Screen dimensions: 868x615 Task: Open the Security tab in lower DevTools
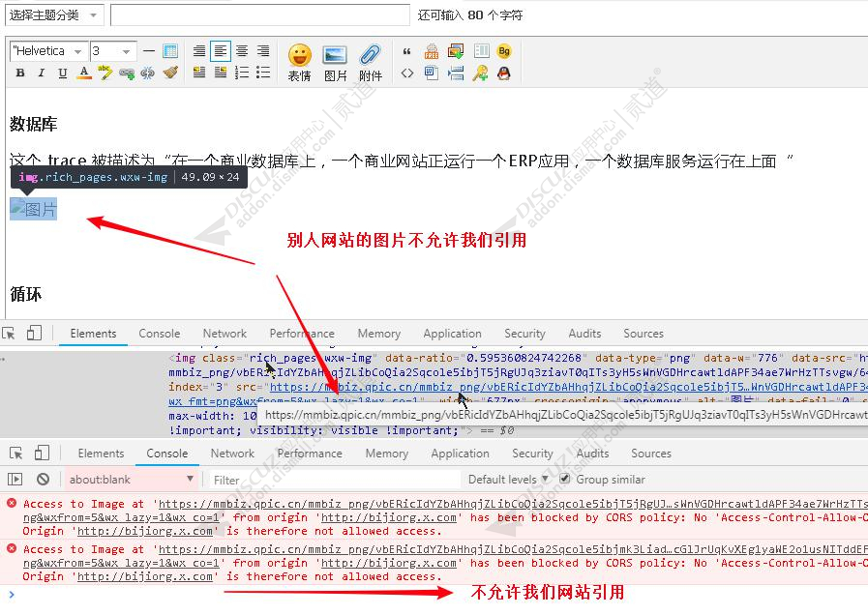pos(532,453)
